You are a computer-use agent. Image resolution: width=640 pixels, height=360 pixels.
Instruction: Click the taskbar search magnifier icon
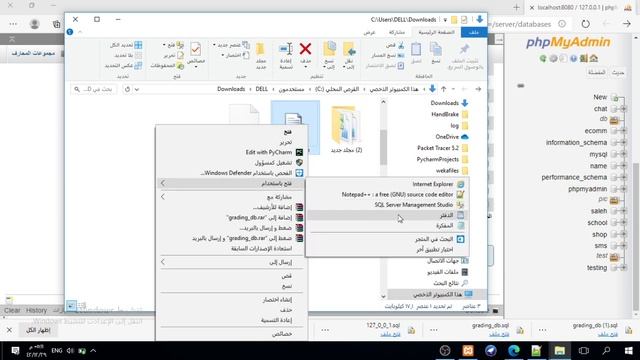point(606,351)
